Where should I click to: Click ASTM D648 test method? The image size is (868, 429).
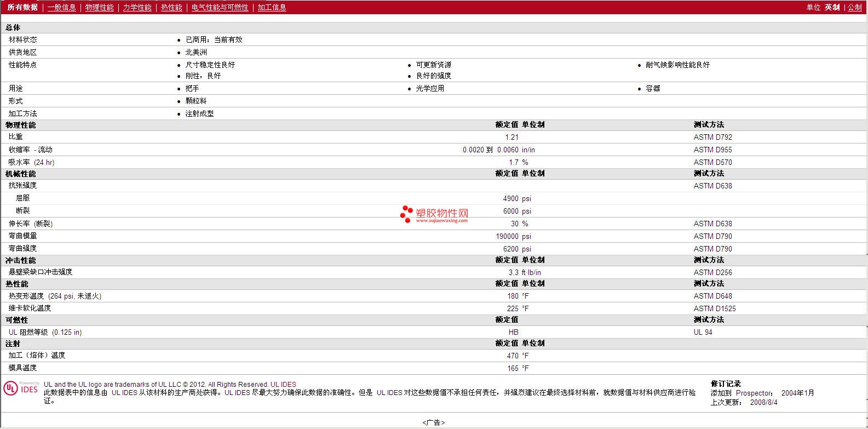click(712, 296)
